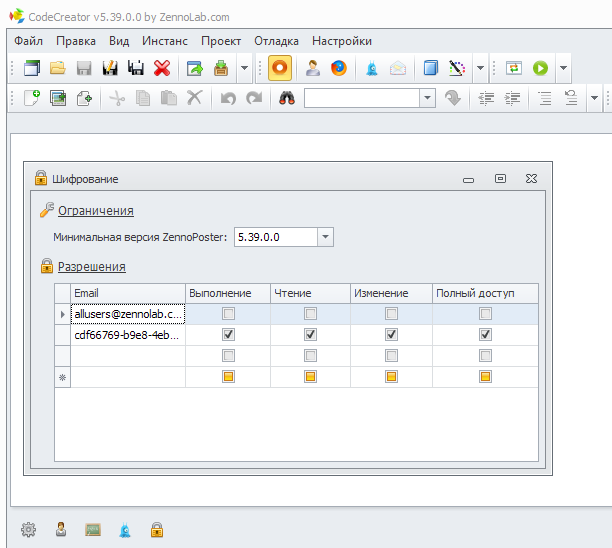Click the blue alien mascot toolbar icon

click(x=372, y=68)
